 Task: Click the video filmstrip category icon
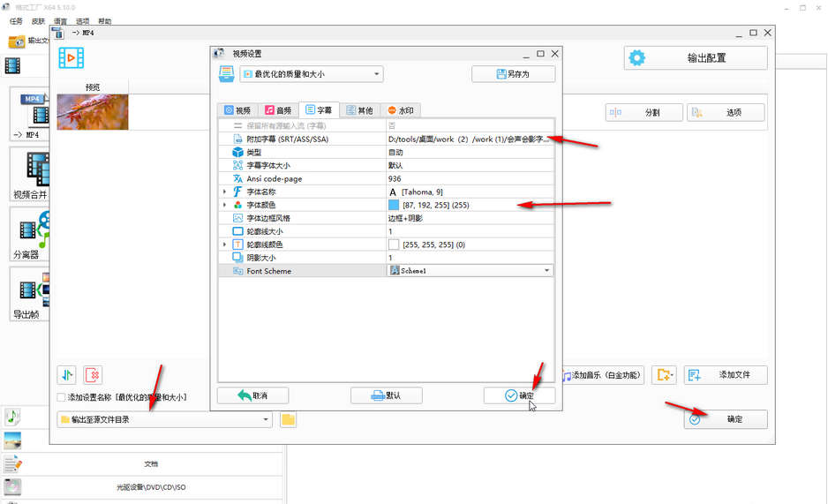pos(12,66)
